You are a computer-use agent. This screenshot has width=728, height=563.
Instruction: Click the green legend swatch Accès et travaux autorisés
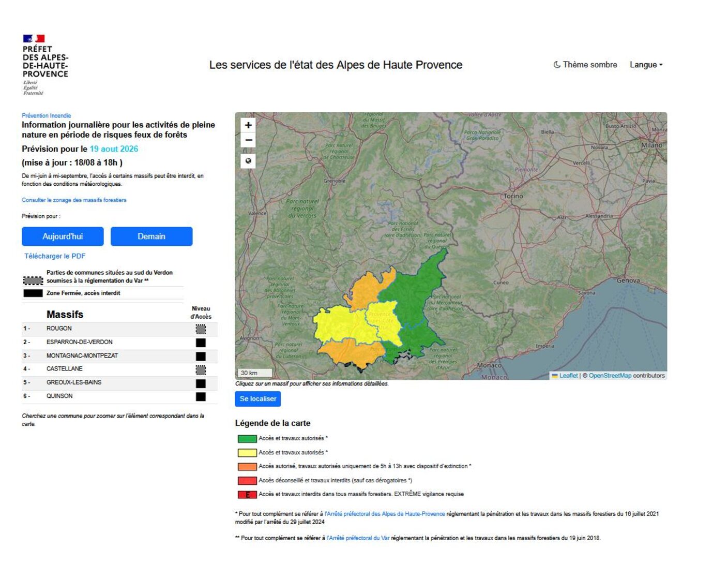click(247, 439)
